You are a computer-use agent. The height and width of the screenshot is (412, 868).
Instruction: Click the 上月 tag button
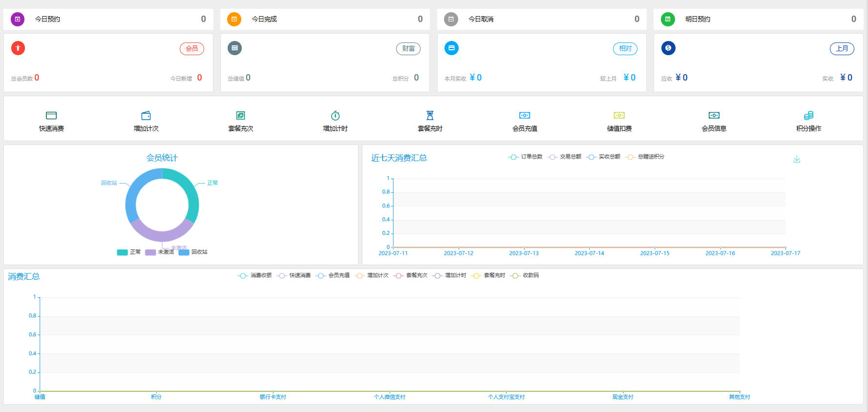click(842, 49)
